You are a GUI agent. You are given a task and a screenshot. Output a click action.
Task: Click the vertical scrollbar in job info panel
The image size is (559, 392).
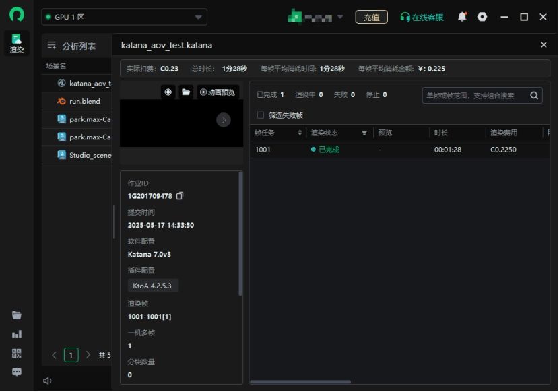click(x=240, y=234)
